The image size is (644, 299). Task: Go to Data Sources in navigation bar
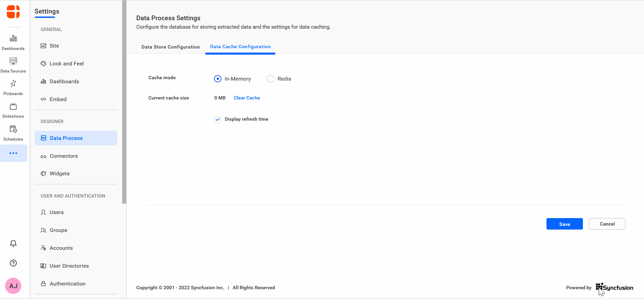pos(13,65)
